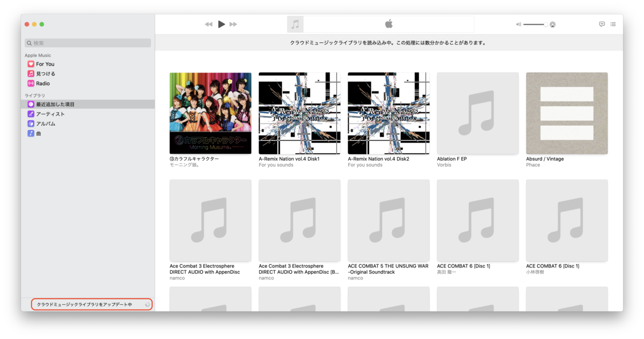This screenshot has height=339, width=644.
Task: Click the A-Remix Nation vol.4 Disk2 title
Action: pyautogui.click(x=378, y=159)
